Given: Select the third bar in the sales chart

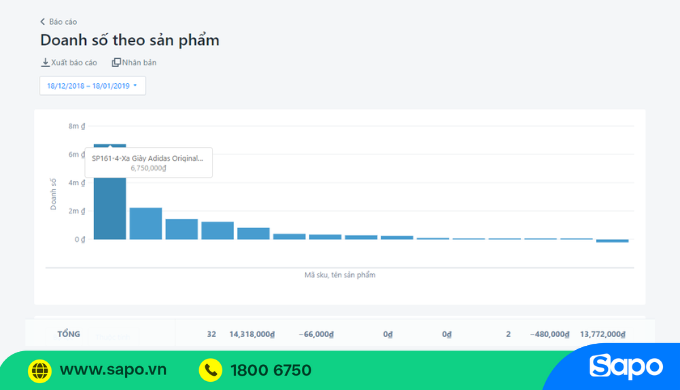Looking at the screenshot, I should coord(182,229).
